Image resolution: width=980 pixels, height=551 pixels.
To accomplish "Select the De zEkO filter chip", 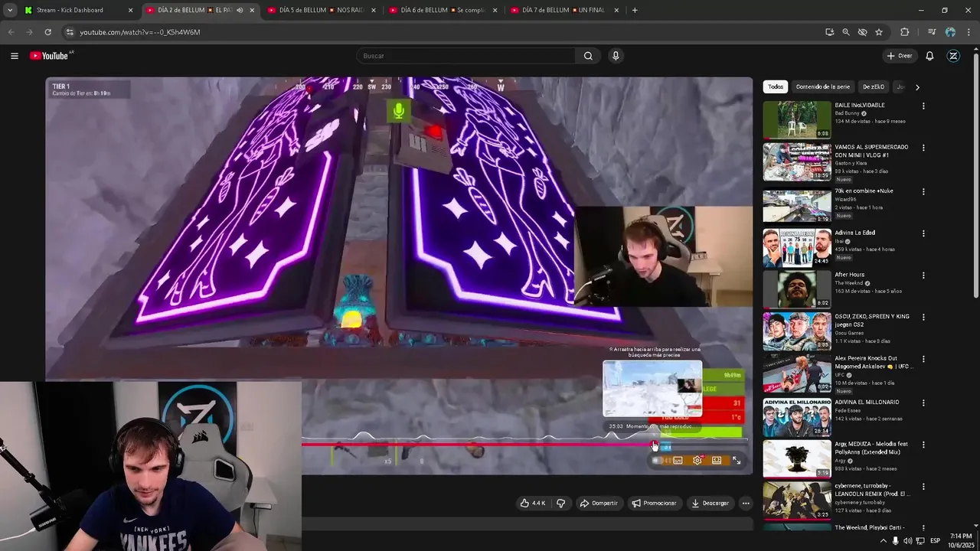I will pos(874,87).
